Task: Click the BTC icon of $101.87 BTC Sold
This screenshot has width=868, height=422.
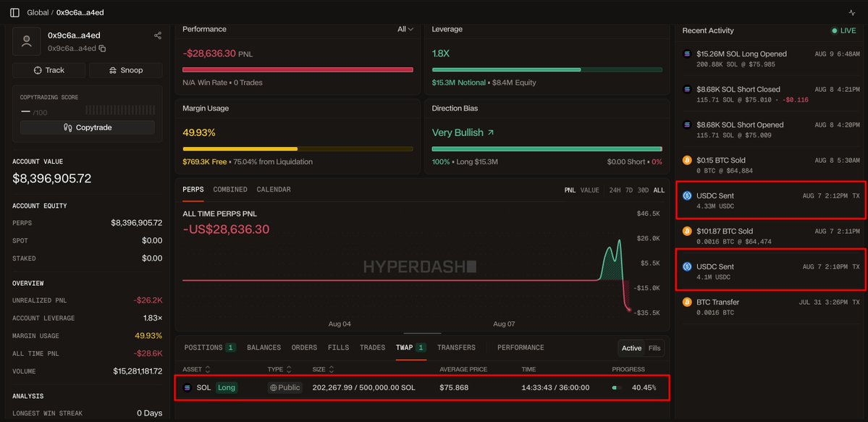Action: 687,231
